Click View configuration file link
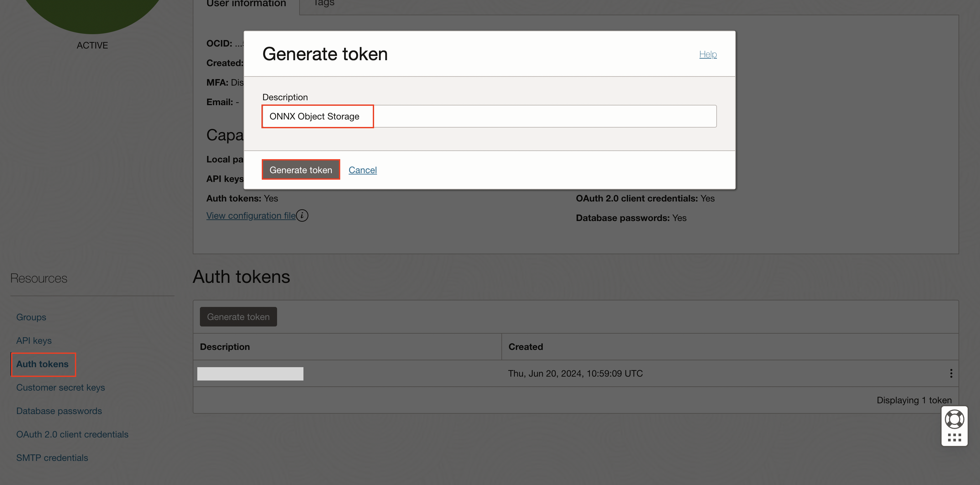The height and width of the screenshot is (485, 980). (x=251, y=216)
